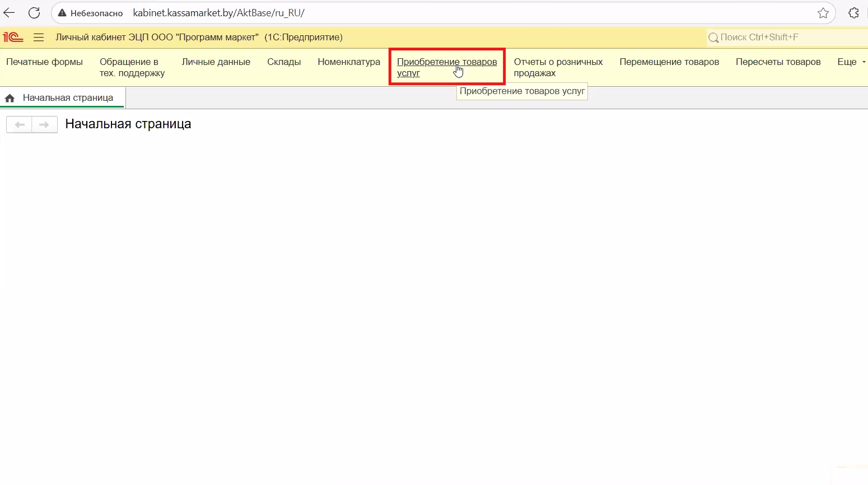Expand the Еще sections dropdown
868x485 pixels.
tap(851, 62)
